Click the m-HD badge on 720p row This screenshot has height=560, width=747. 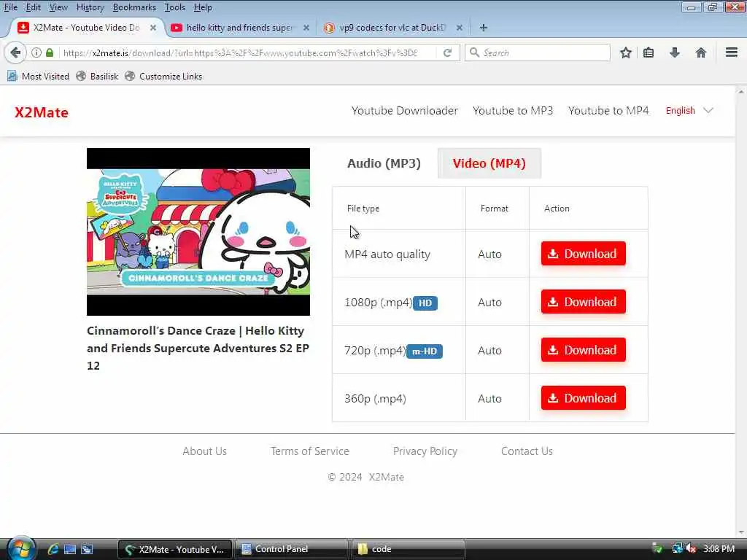pos(424,351)
